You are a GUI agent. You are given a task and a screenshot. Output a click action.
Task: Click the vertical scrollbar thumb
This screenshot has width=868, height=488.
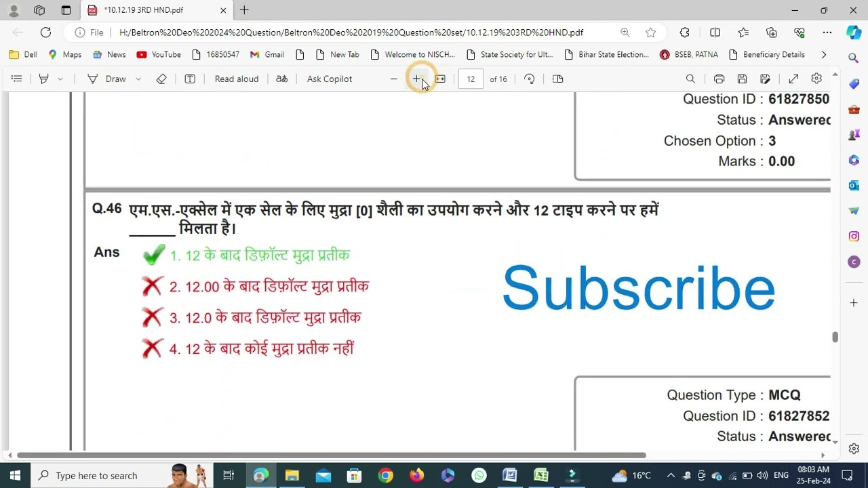coord(835,337)
